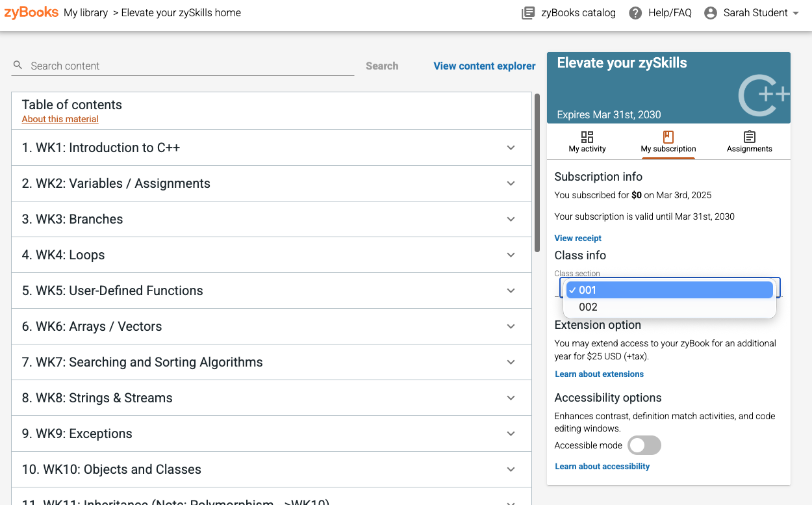Click the WK5: User-Defined Functions title
The width and height of the screenshot is (812, 505).
[x=112, y=291]
